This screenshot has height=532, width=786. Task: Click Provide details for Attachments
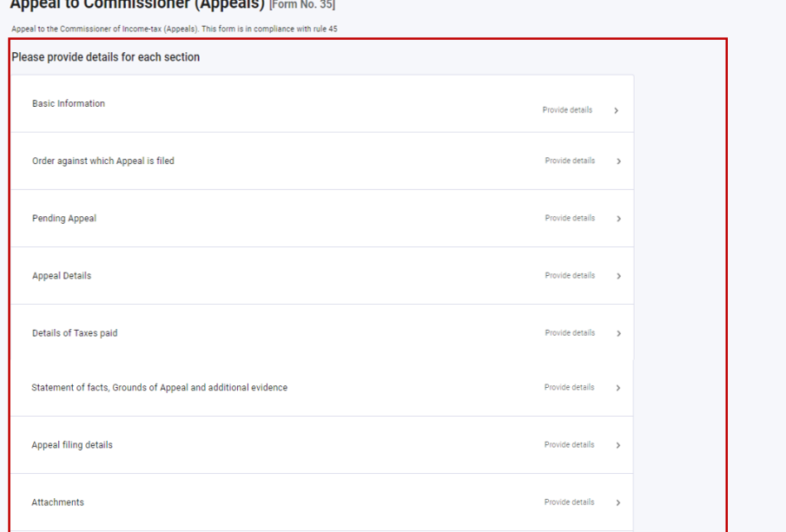[x=569, y=502]
